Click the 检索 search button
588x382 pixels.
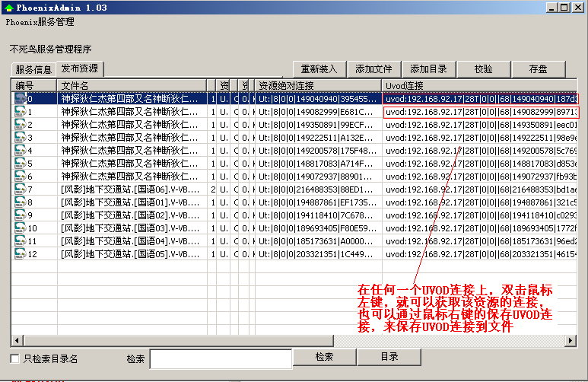point(324,356)
